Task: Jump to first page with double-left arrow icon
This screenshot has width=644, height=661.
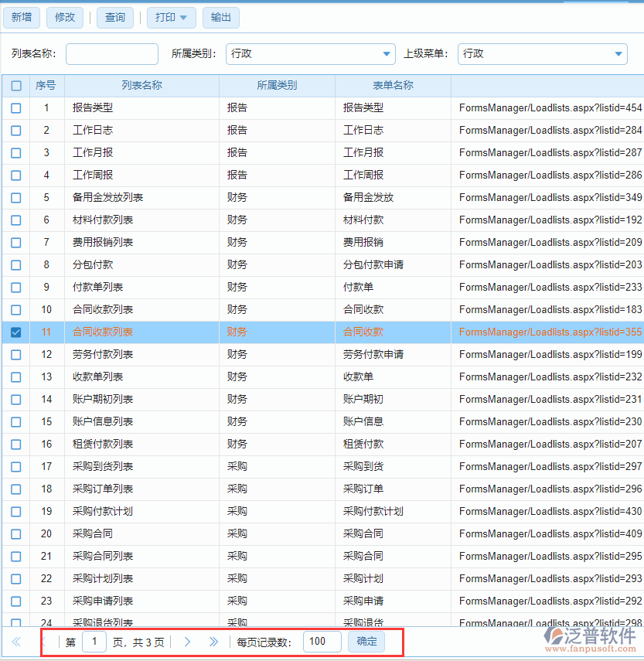Action: [x=16, y=641]
